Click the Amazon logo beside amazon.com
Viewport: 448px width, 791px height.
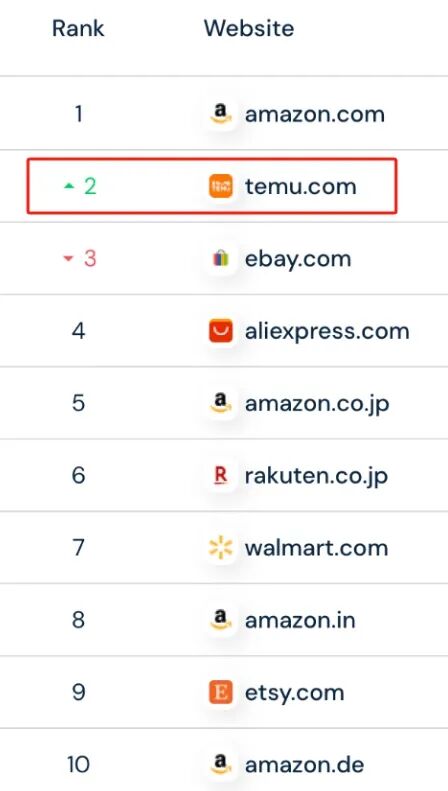click(x=221, y=115)
